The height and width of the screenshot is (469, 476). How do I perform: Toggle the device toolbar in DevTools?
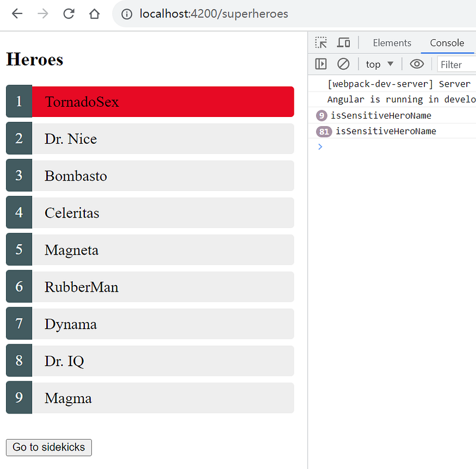[343, 42]
